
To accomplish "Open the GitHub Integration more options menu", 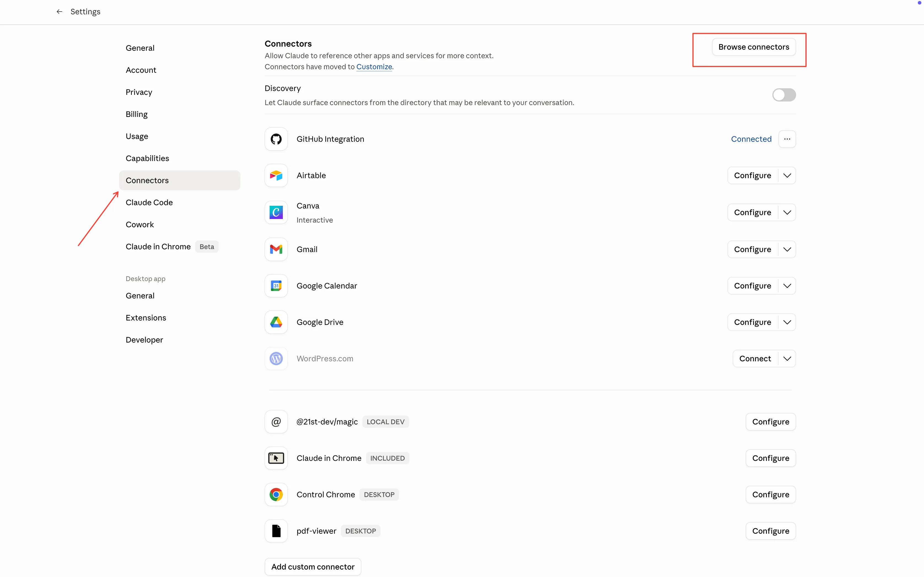I will (x=787, y=139).
